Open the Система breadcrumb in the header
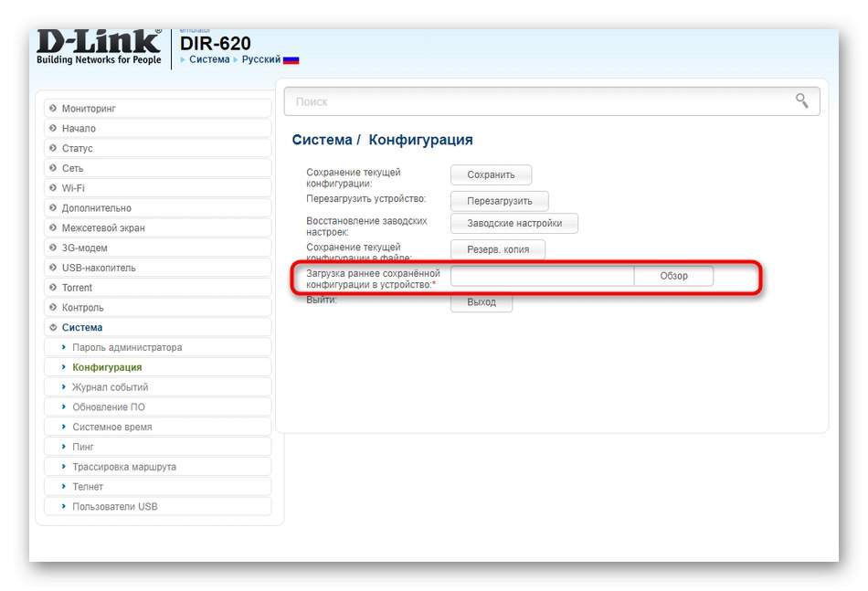The height and width of the screenshot is (591, 868). (x=209, y=58)
